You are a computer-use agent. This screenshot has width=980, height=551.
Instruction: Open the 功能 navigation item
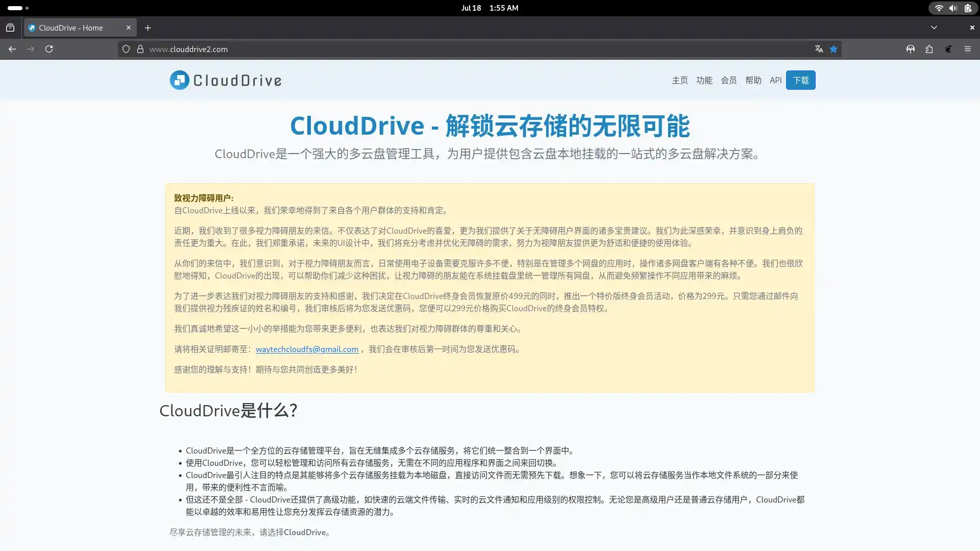click(704, 80)
